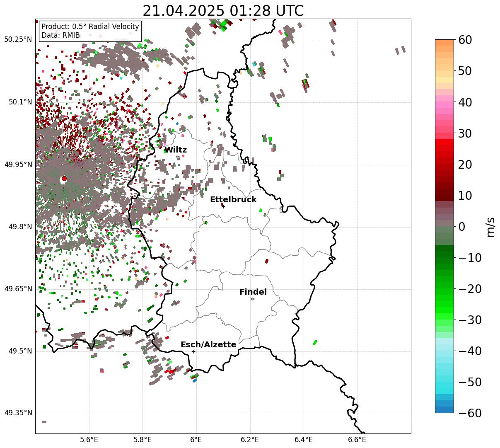
Task: Click the Wiltz station cross marker
Action: (x=178, y=157)
